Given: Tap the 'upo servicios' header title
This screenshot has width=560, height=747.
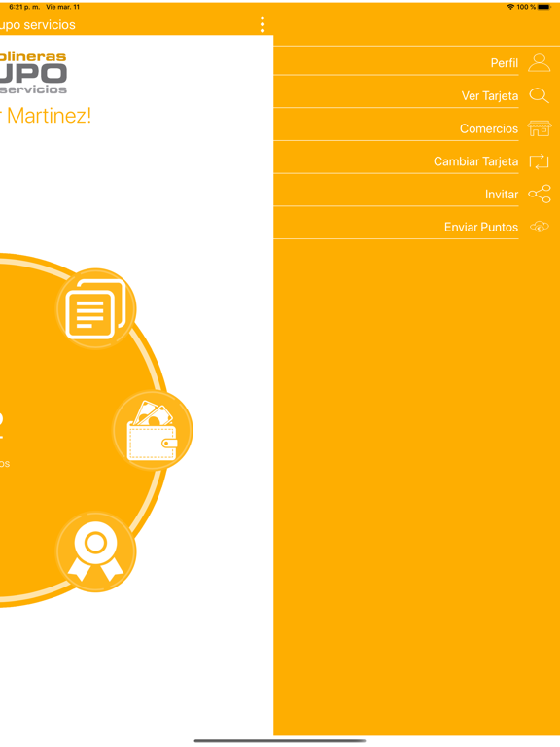Looking at the screenshot, I should (37, 25).
